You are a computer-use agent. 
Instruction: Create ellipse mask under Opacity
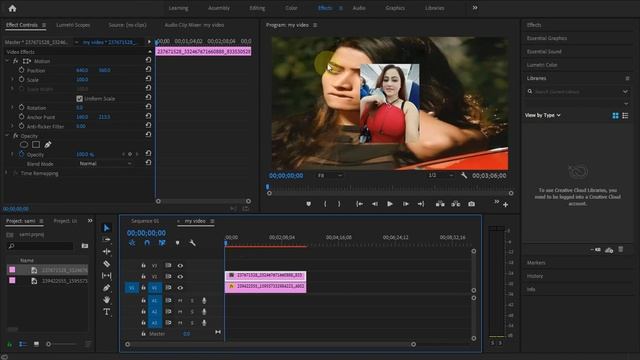click(x=24, y=144)
